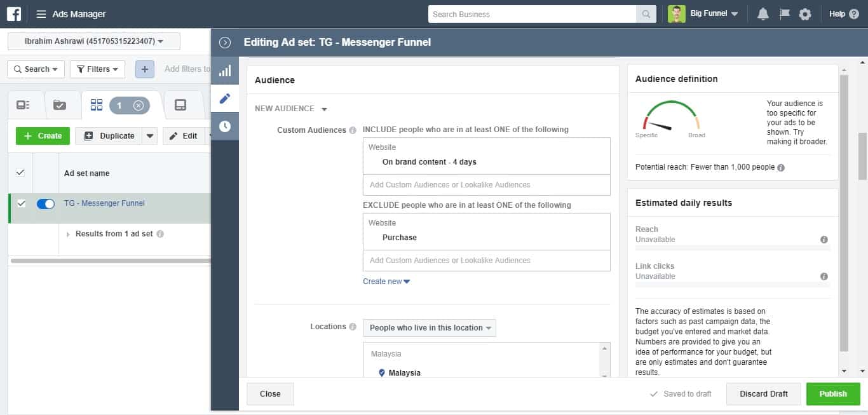This screenshot has height=415, width=868.
Task: Expand Results from 1 ad set row
Action: [x=68, y=235]
